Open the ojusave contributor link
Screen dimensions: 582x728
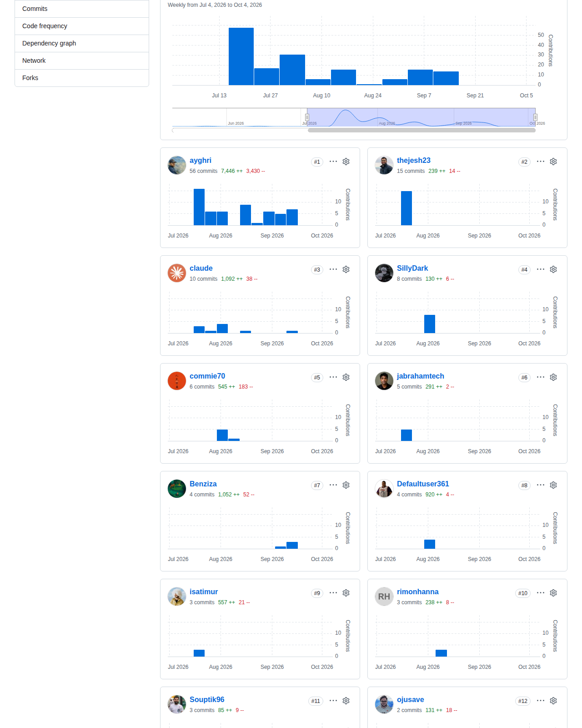coord(411,700)
